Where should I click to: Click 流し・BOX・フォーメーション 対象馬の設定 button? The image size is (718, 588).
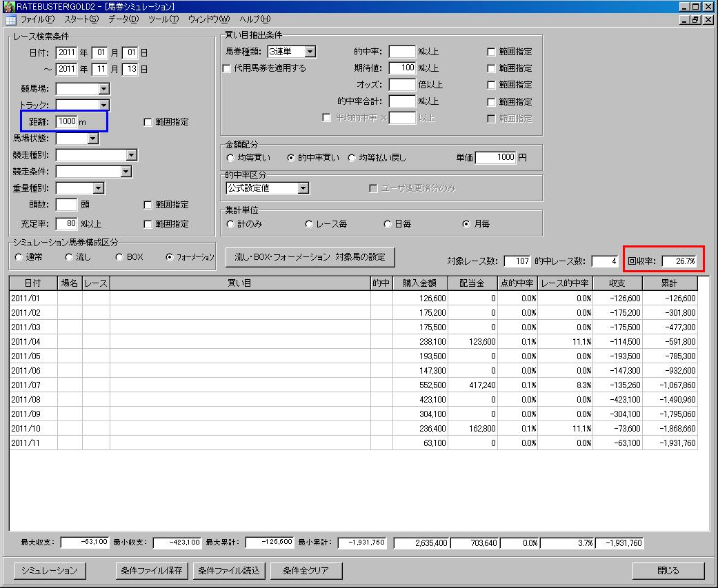click(310, 257)
